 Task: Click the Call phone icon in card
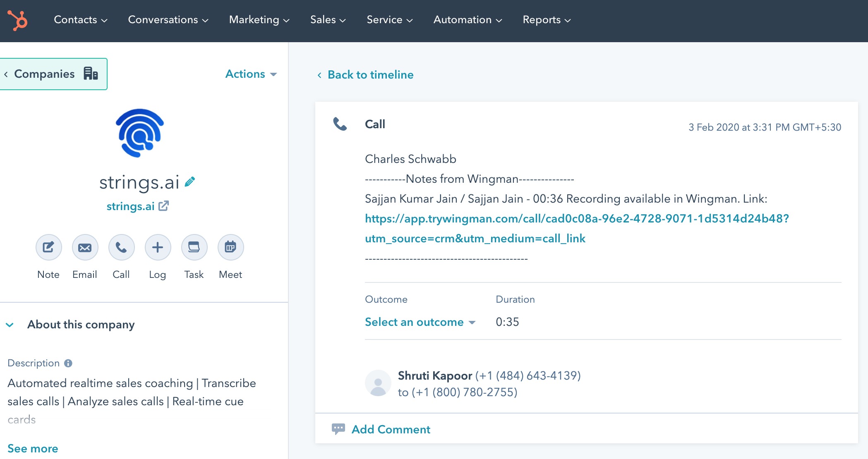click(x=340, y=124)
